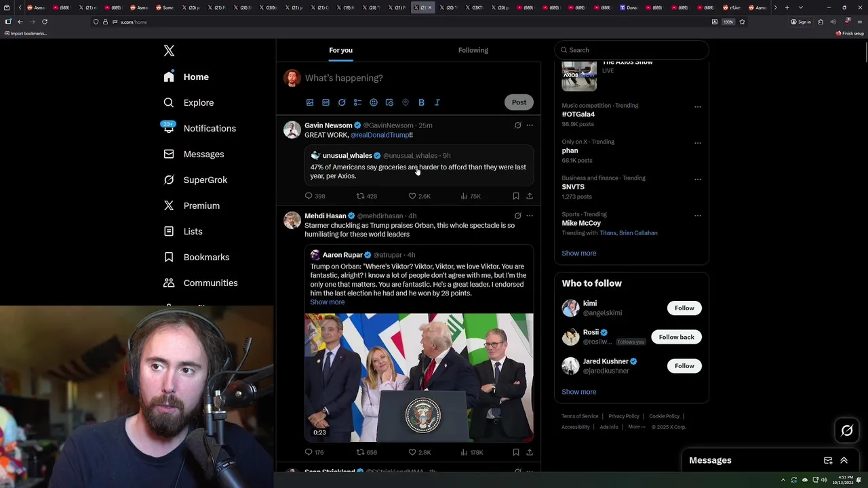Screen dimensions: 868x488
Task: Play the Trump podium video thumbnail
Action: tap(419, 378)
